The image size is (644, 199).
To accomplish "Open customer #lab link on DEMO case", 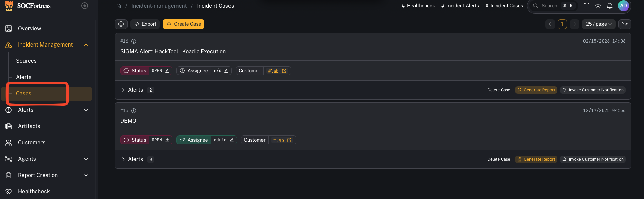I will tap(282, 140).
